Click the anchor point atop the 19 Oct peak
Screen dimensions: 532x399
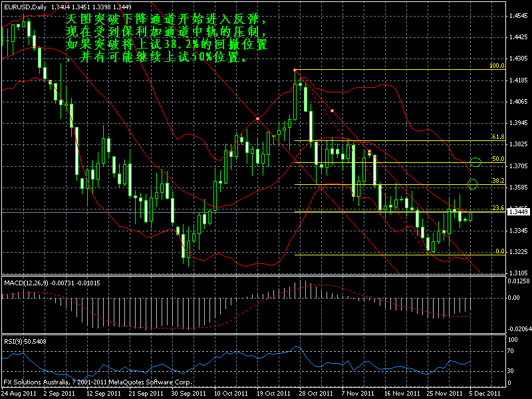pyautogui.click(x=258, y=119)
